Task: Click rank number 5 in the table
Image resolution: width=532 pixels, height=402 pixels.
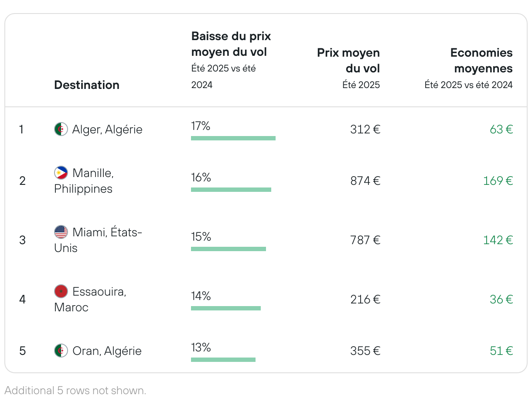Action: coord(22,351)
